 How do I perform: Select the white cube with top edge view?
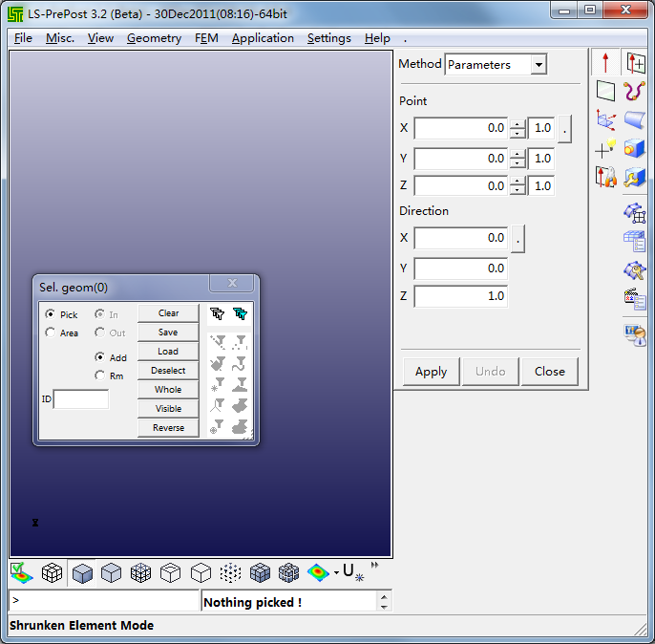pyautogui.click(x=170, y=572)
